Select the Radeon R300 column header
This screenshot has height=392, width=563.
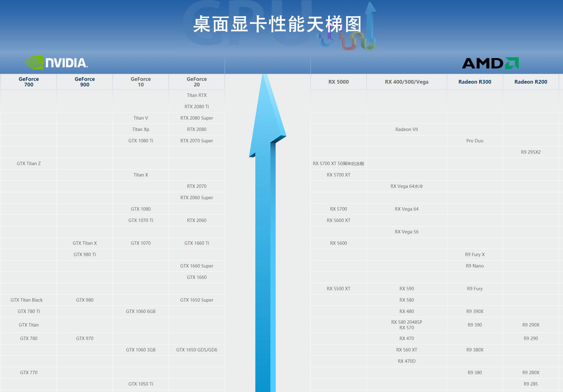(x=475, y=82)
